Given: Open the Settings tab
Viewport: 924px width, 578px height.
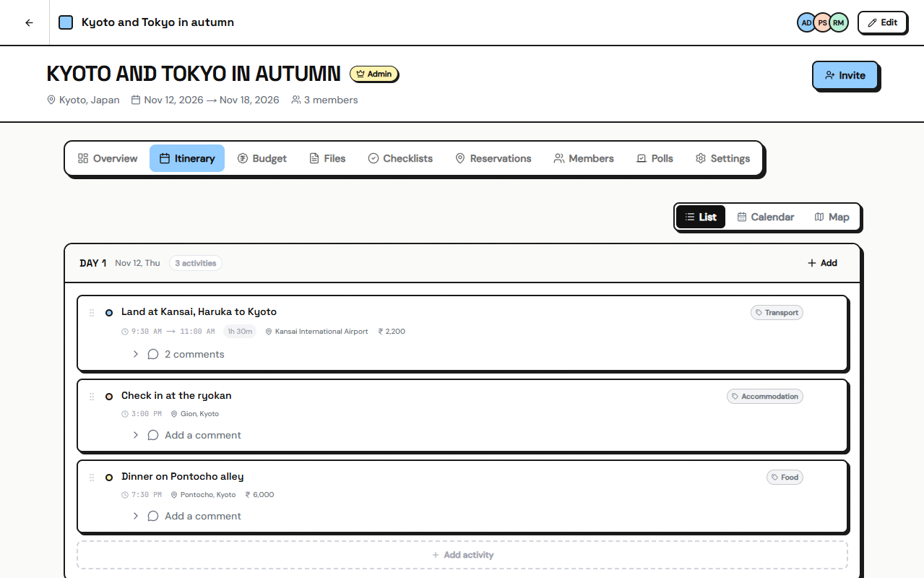Looking at the screenshot, I should 722,158.
